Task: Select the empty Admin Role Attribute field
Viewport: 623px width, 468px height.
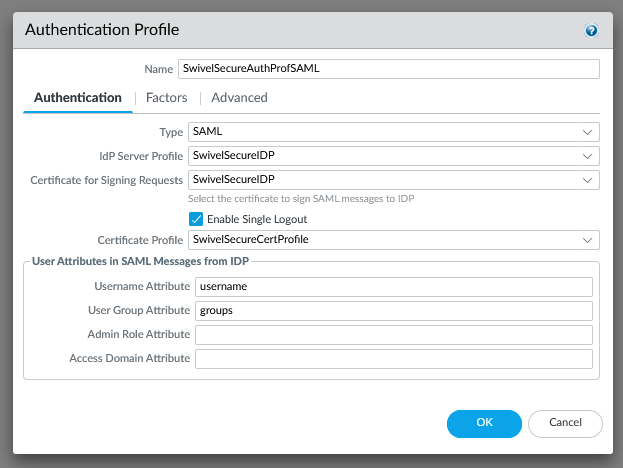Action: (x=393, y=335)
